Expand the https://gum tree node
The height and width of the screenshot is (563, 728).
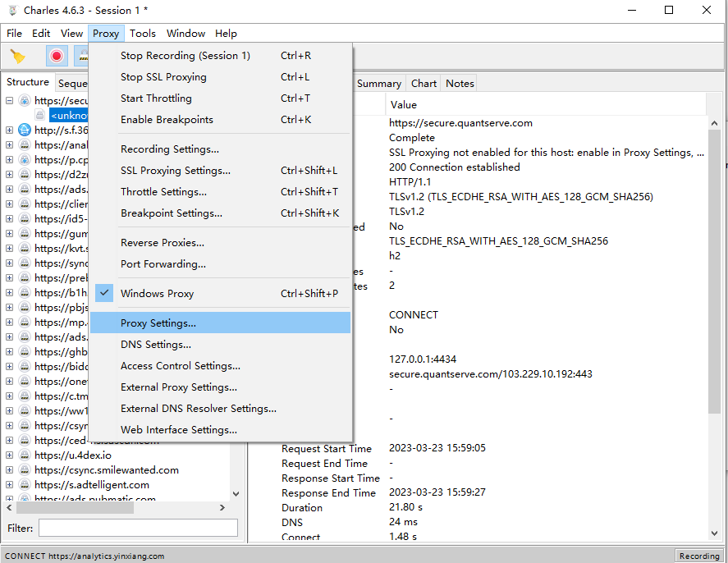click(9, 233)
